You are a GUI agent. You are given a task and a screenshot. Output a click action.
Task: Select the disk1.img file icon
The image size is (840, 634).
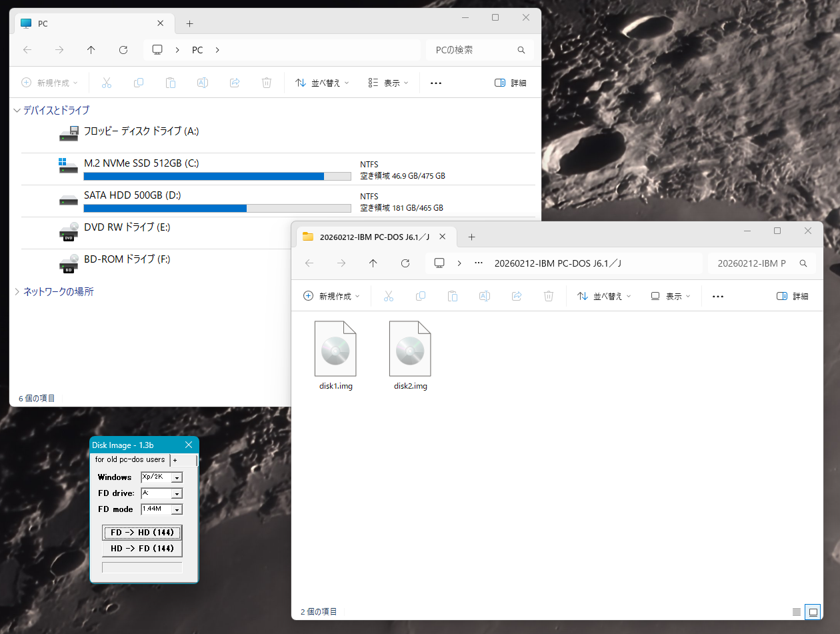point(335,349)
